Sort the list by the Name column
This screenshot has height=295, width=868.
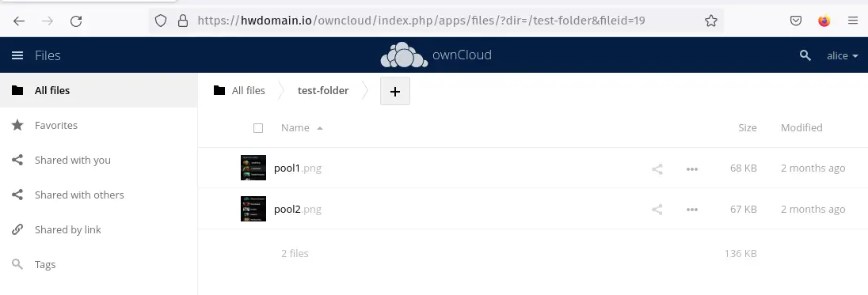295,127
